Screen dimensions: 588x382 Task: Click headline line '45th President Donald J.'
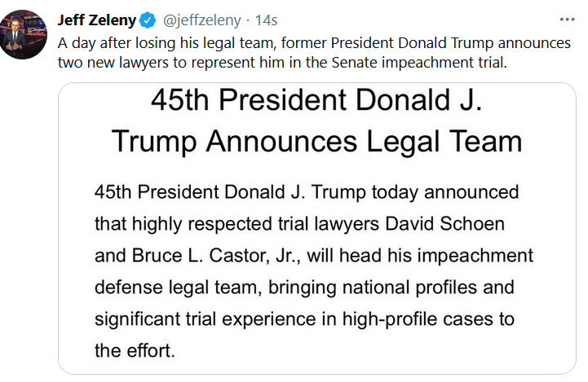pyautogui.click(x=317, y=100)
